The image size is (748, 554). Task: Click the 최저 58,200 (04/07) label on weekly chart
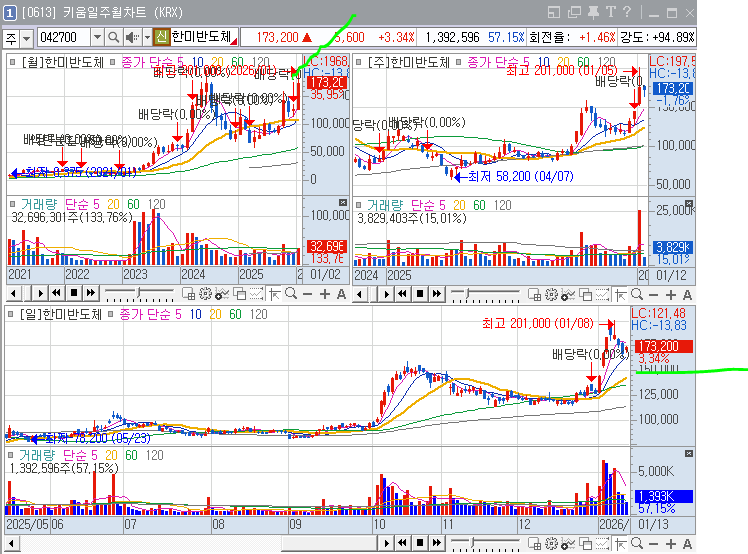click(x=521, y=177)
